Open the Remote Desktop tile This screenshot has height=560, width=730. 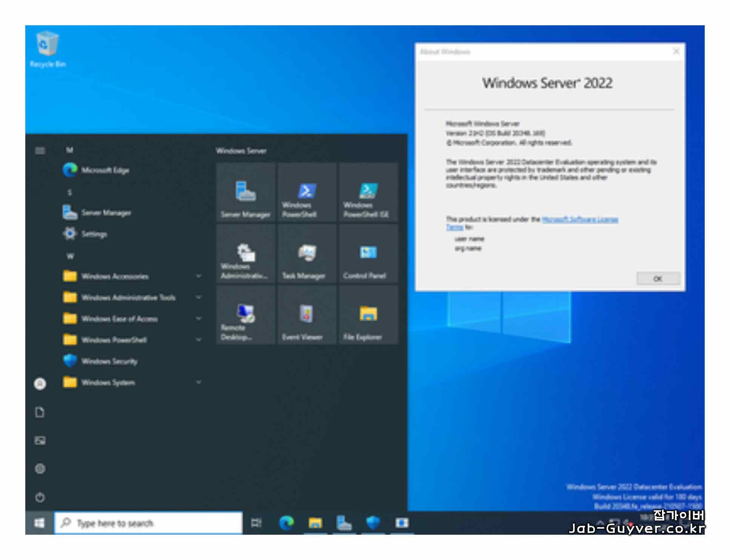[x=246, y=315]
